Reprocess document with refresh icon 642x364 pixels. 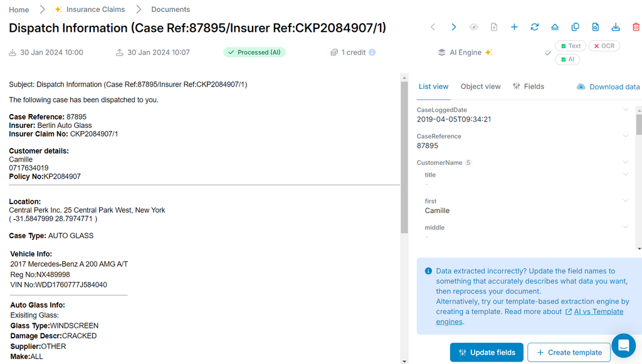coord(534,27)
